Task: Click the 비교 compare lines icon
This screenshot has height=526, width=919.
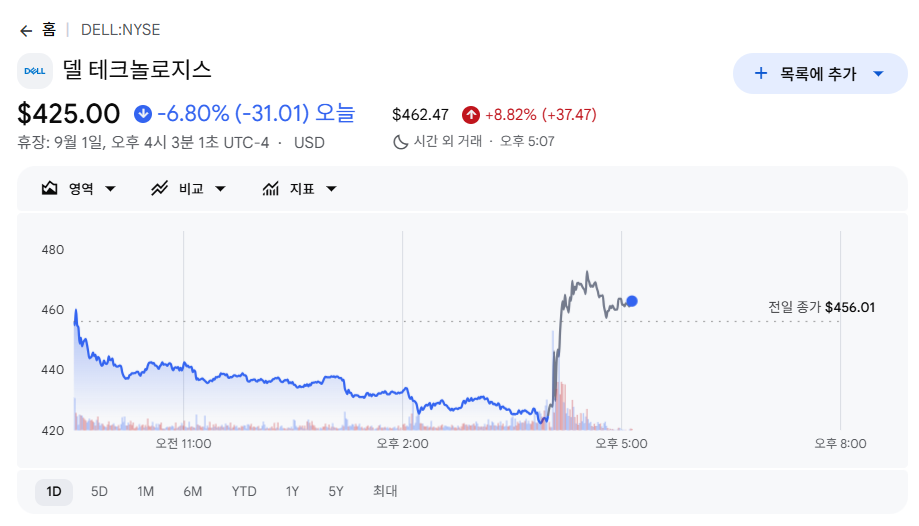Action: tap(159, 188)
